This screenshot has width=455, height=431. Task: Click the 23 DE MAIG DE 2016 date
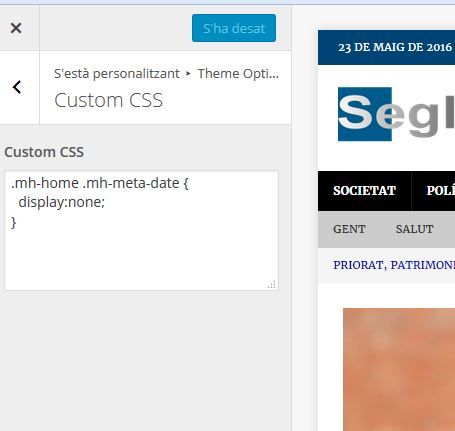[395, 47]
